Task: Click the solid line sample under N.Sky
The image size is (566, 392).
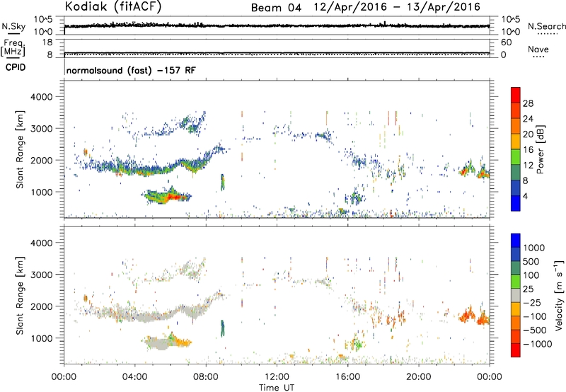Action: point(13,33)
